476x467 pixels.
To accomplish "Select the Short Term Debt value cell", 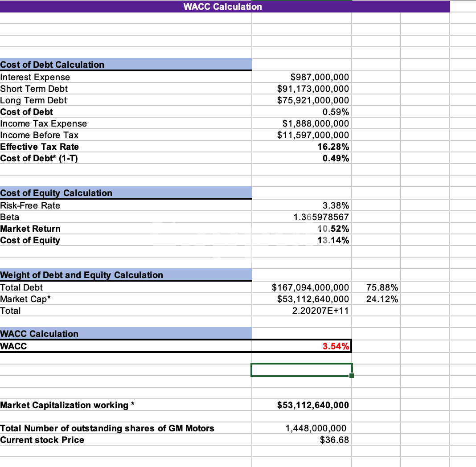I will point(313,89).
